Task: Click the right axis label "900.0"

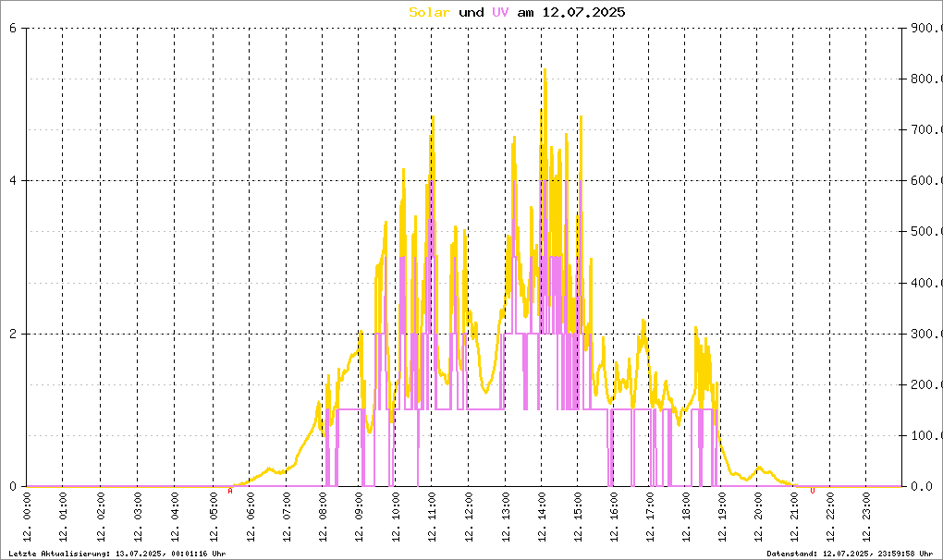Action: pyautogui.click(x=925, y=28)
